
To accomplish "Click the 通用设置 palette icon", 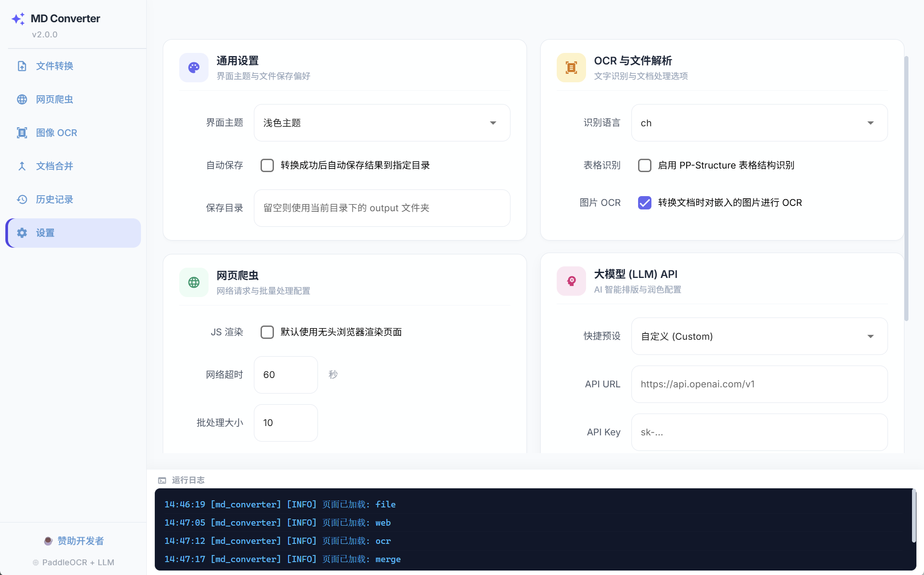I will [193, 67].
